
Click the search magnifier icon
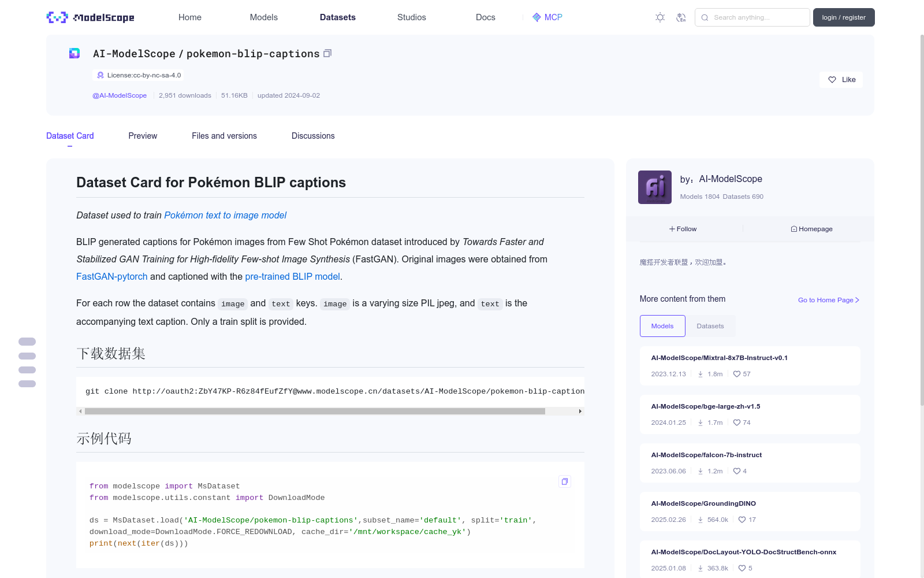click(x=705, y=17)
